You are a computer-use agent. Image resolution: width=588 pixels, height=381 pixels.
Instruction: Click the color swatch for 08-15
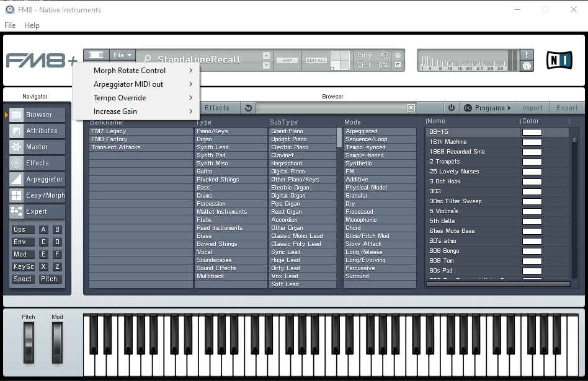pos(532,132)
